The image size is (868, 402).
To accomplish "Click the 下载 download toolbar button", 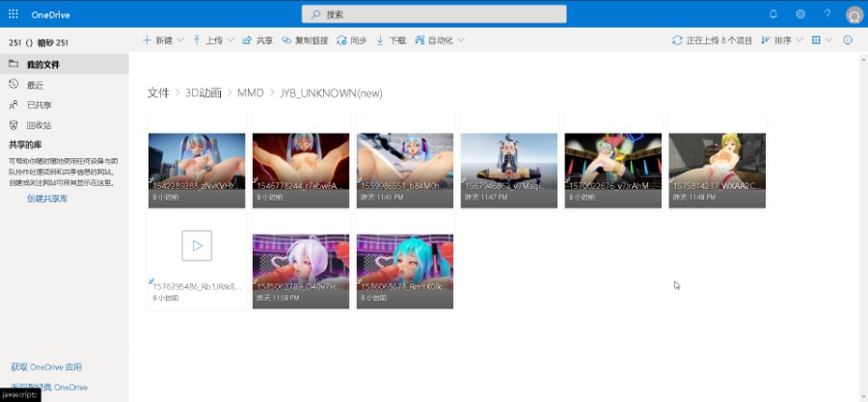I will tap(391, 40).
